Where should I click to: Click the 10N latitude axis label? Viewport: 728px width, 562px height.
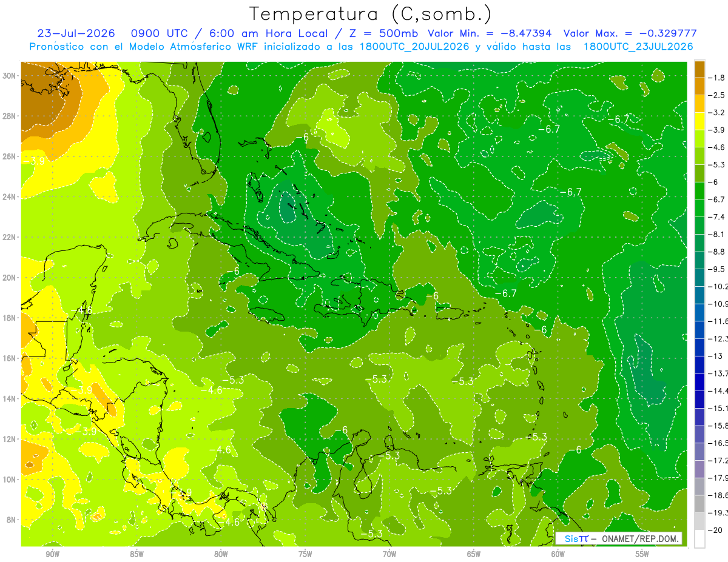click(x=10, y=480)
